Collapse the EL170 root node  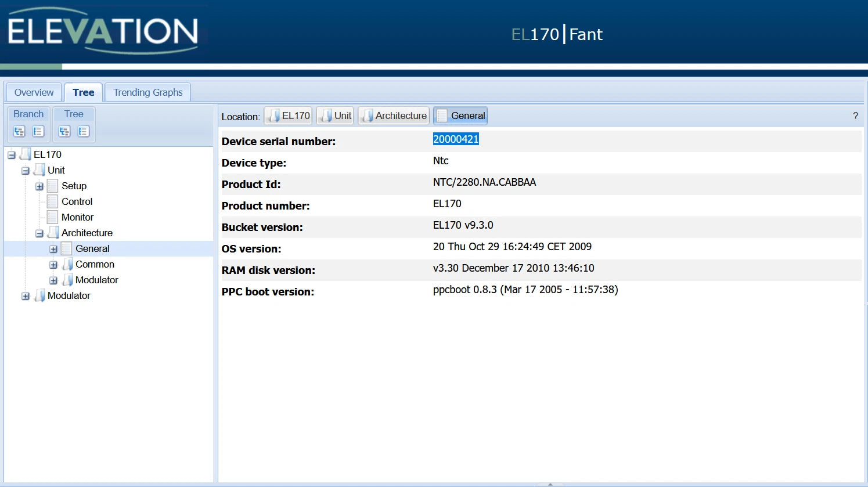click(11, 155)
